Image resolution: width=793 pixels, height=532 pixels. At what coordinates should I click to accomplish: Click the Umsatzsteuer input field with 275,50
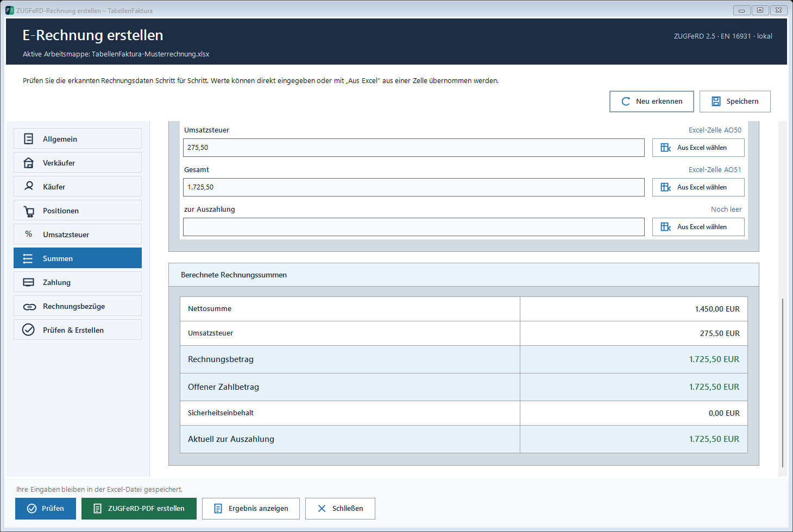pos(414,148)
